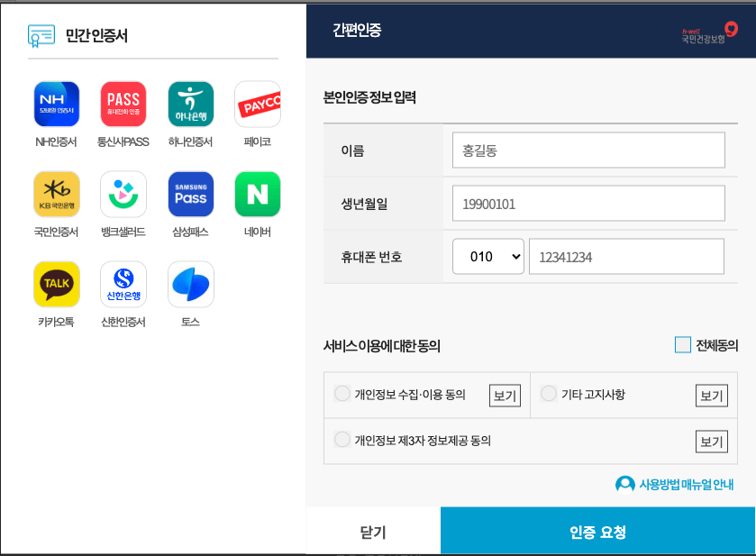Select Samsung Pass verification
Image resolution: width=756 pixels, height=556 pixels.
click(190, 193)
